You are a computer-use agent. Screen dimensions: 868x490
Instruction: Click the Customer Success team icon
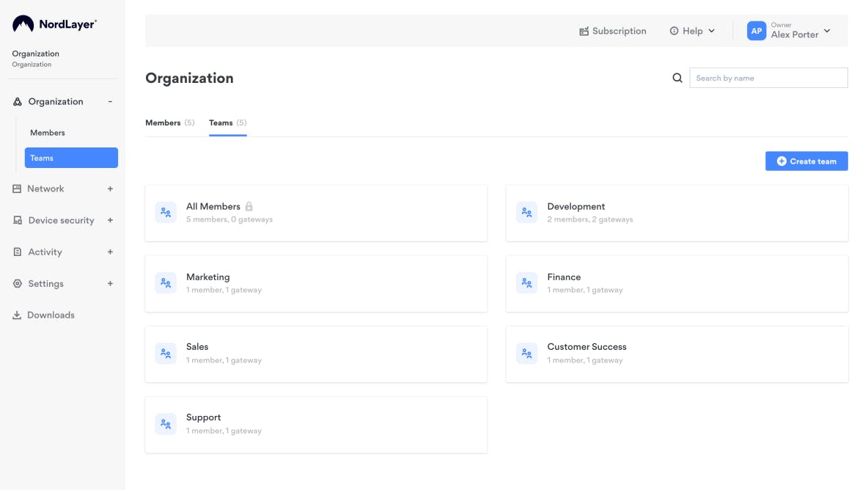(x=526, y=354)
